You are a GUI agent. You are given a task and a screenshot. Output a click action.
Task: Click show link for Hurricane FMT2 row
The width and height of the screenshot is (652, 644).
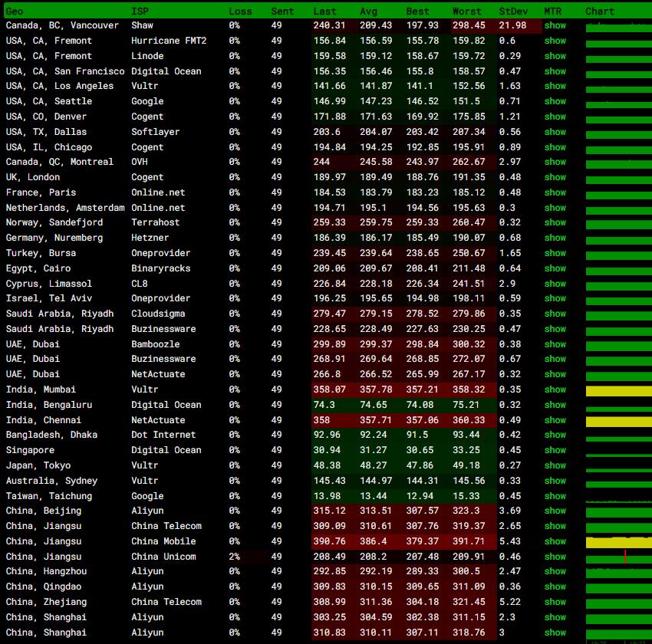pyautogui.click(x=555, y=41)
